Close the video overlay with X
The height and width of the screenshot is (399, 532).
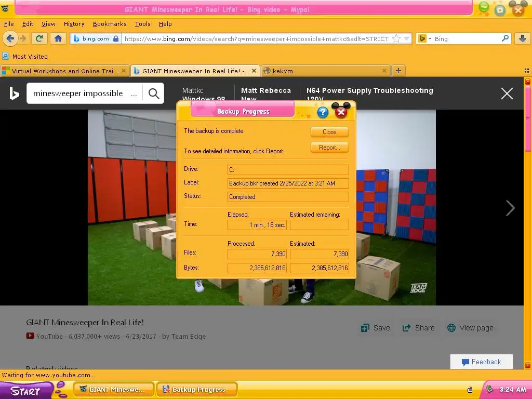point(507,94)
